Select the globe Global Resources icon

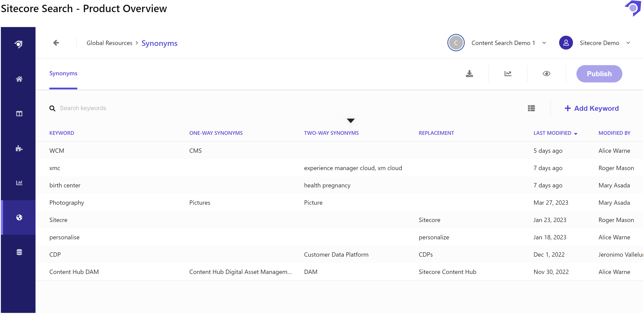[x=19, y=217]
